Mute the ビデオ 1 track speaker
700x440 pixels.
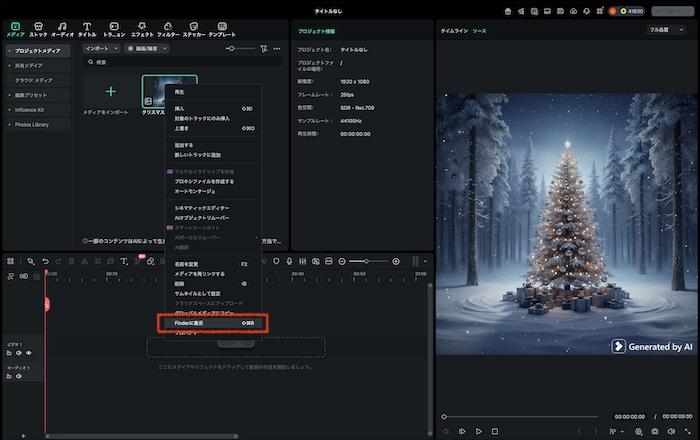19,353
